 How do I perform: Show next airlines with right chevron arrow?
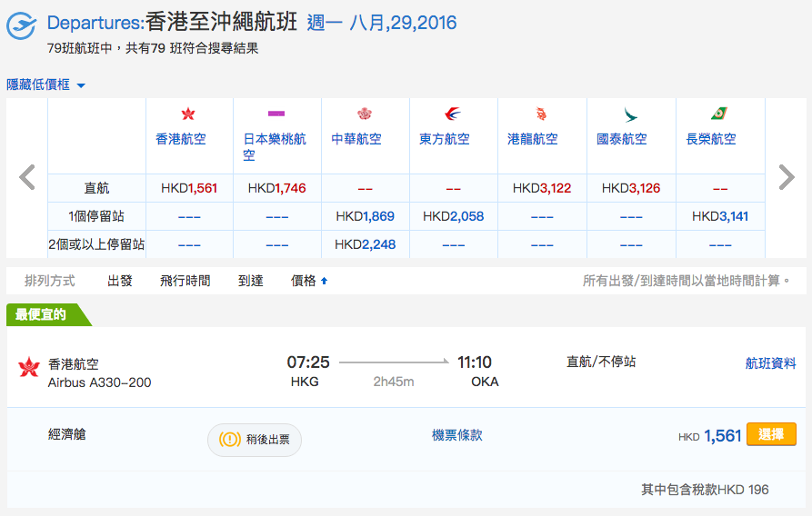click(x=787, y=177)
